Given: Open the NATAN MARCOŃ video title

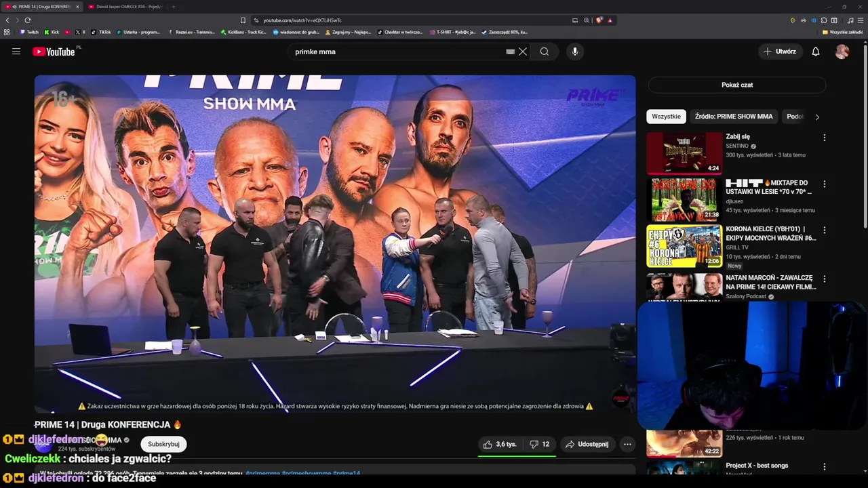Looking at the screenshot, I should [770, 282].
